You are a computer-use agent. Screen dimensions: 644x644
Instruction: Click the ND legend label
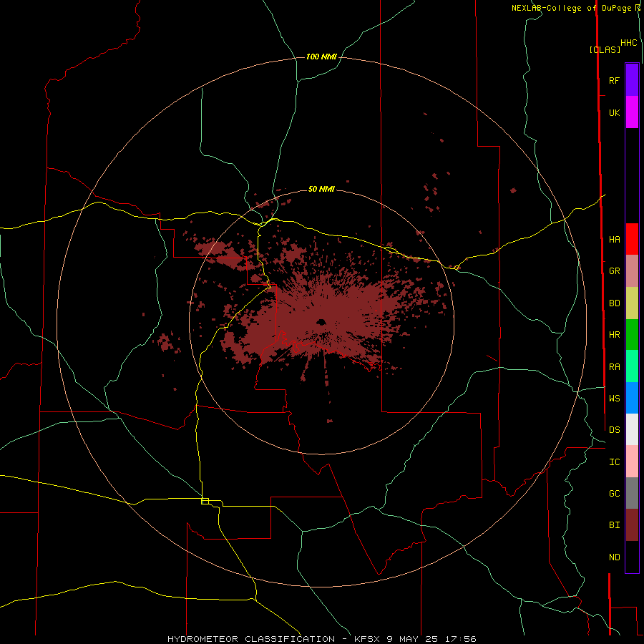click(x=615, y=557)
